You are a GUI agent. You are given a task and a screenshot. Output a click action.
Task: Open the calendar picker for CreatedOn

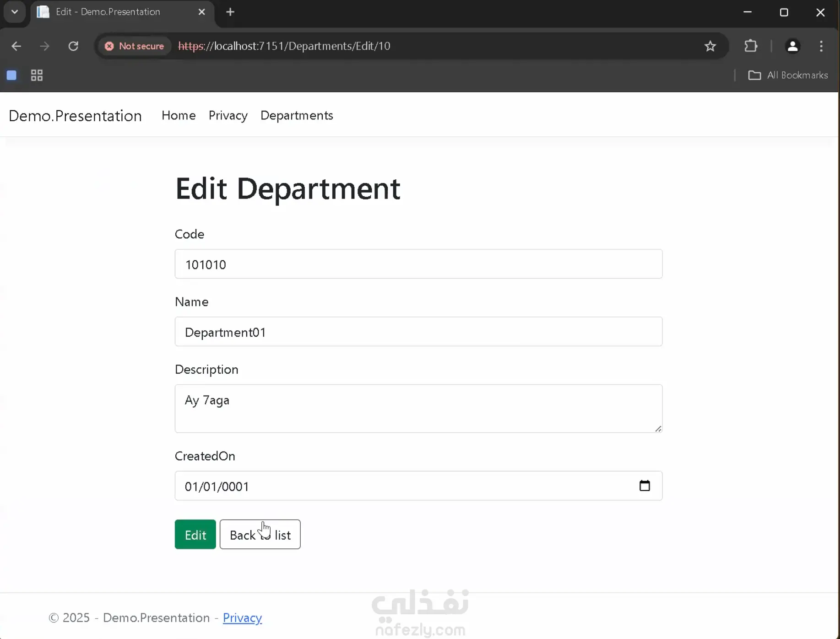pyautogui.click(x=645, y=486)
